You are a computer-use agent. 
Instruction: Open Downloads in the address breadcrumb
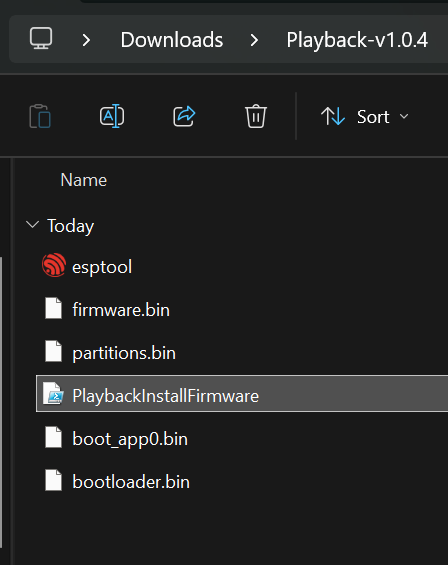tap(172, 40)
